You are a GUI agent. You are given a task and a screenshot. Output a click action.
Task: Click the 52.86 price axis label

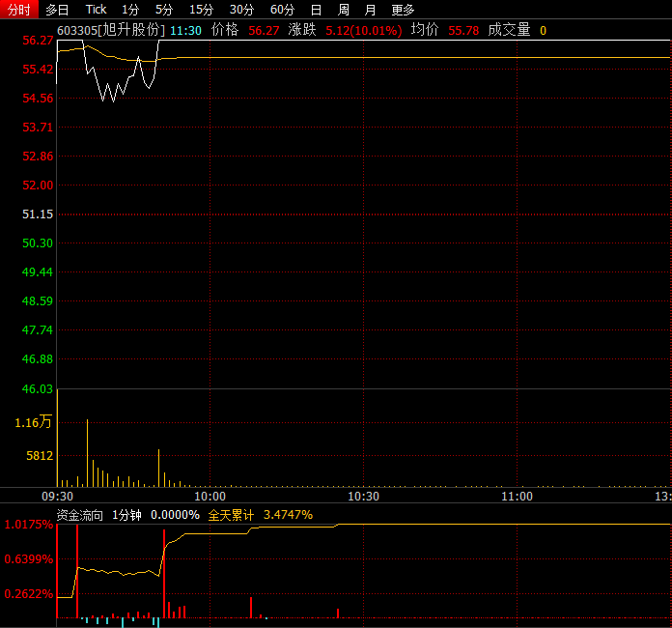38,157
